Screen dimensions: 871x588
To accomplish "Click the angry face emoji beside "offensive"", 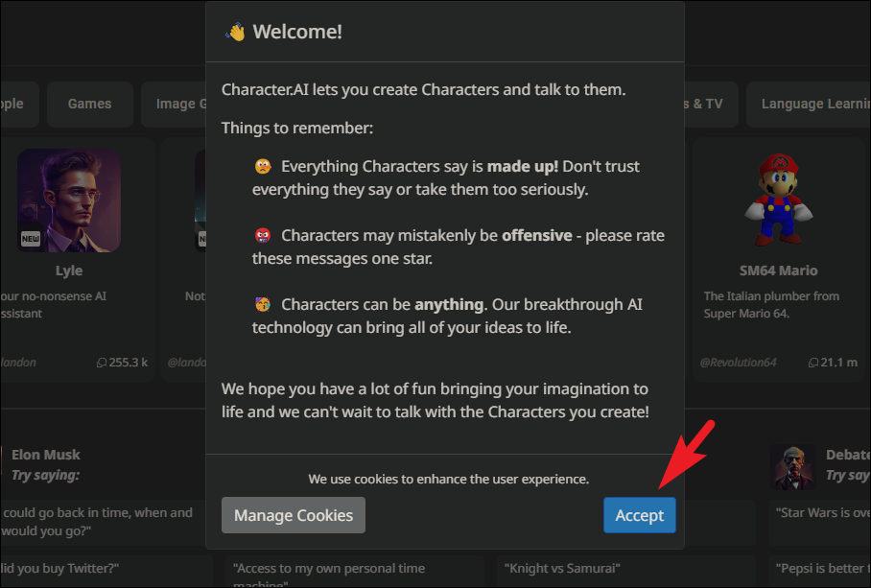I will (263, 235).
